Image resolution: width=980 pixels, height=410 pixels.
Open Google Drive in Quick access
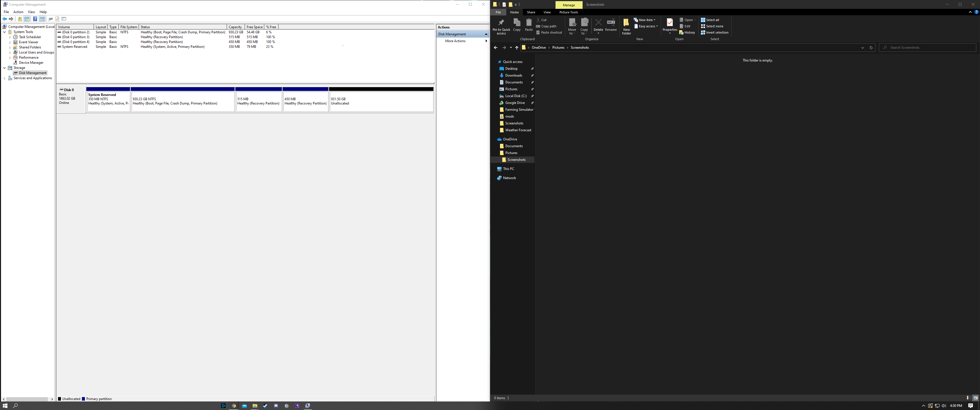pyautogui.click(x=515, y=103)
